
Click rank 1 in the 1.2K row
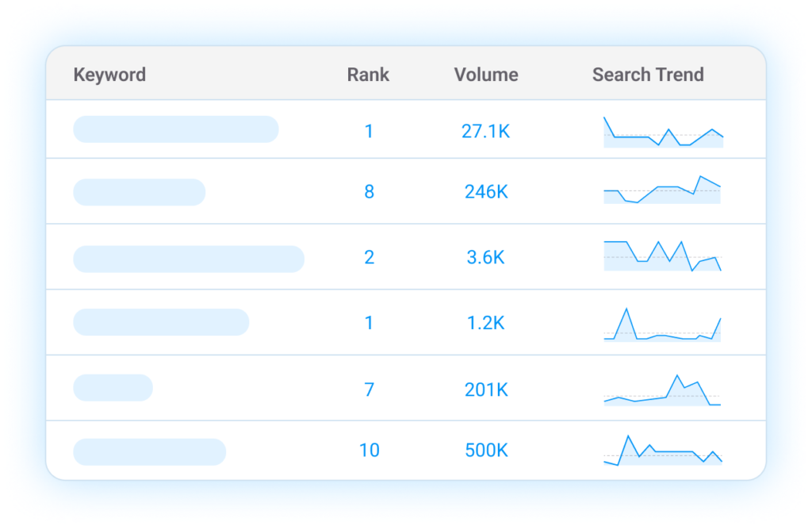coord(369,323)
